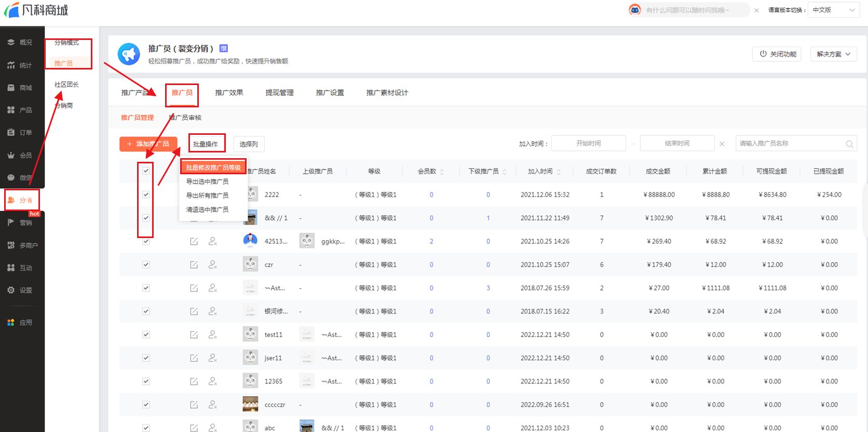The width and height of the screenshot is (868, 432).
Task: Uncheck the checkbox for row 42513...
Action: click(x=146, y=241)
